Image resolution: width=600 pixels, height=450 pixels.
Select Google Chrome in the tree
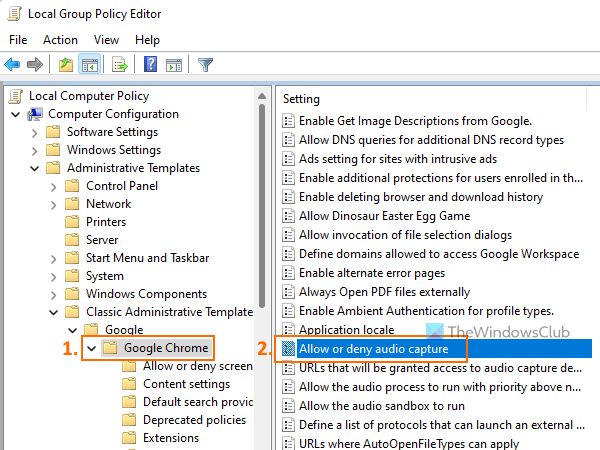pyautogui.click(x=166, y=348)
